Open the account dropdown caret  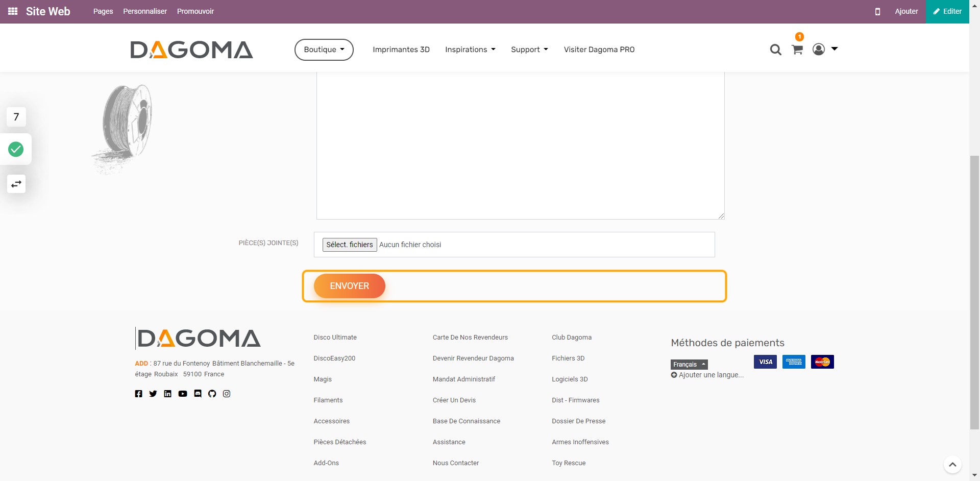(x=835, y=49)
